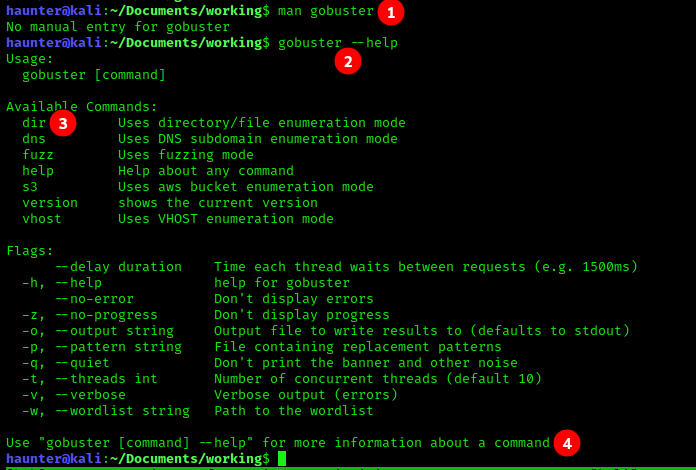Click the '--threads int' flag
This screenshot has width=696, height=470.
pos(106,379)
